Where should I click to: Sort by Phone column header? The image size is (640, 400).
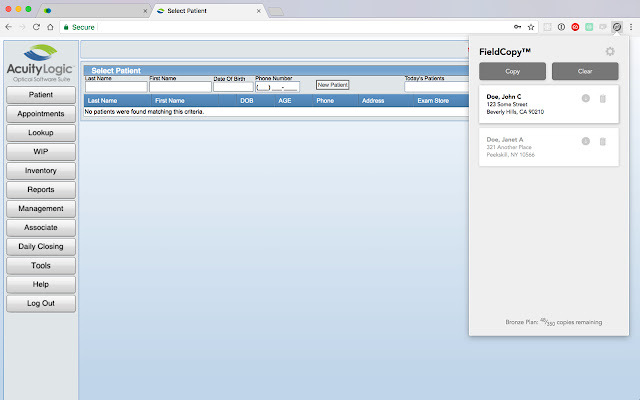pyautogui.click(x=325, y=100)
